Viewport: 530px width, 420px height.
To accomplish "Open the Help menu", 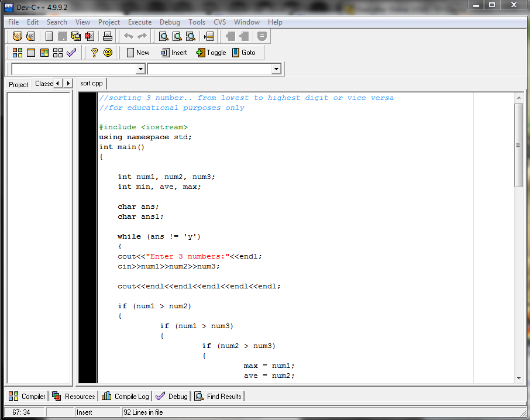I will 275,22.
